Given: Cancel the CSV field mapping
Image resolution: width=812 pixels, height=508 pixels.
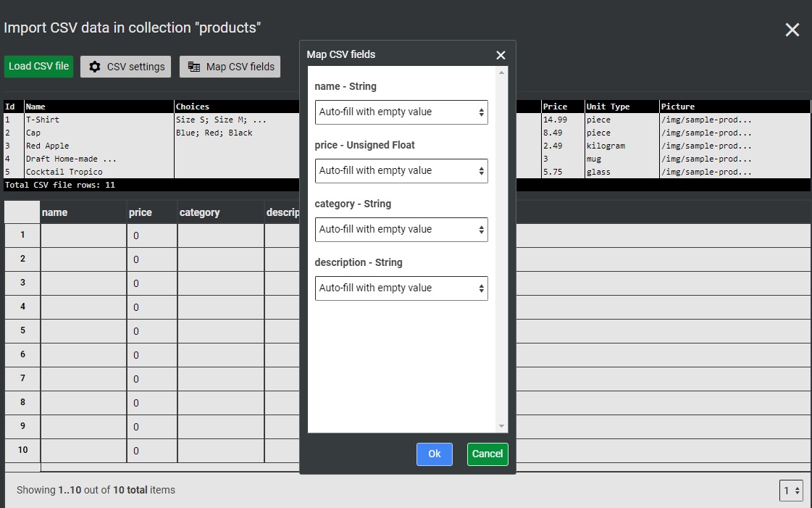Looking at the screenshot, I should point(487,454).
